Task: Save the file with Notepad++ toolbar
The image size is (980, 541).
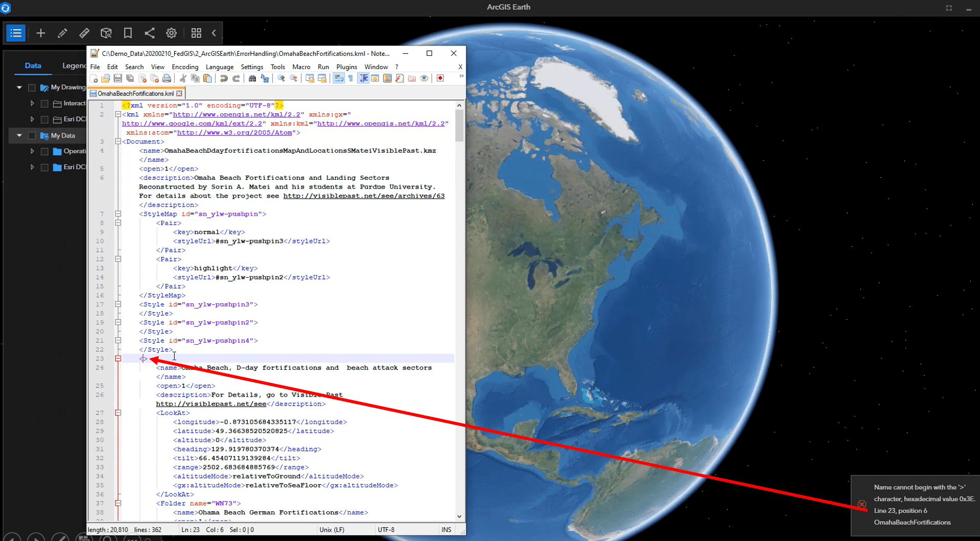Action: tap(118, 78)
